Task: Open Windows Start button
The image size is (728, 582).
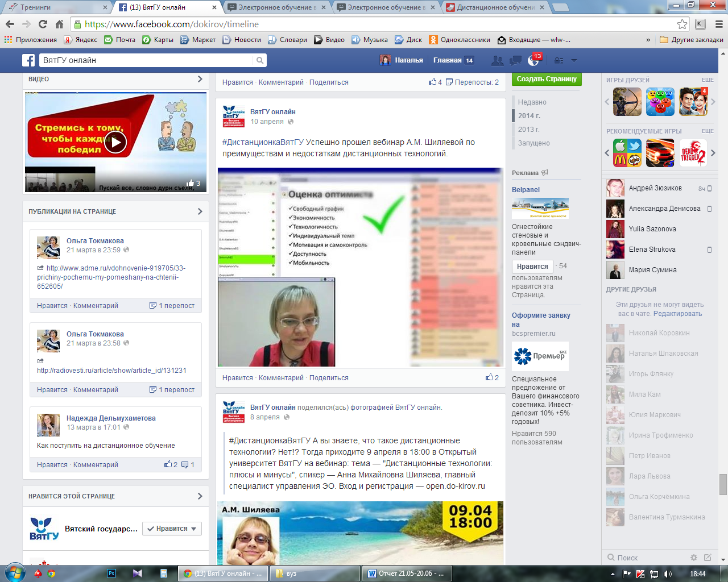Action: pos(14,573)
